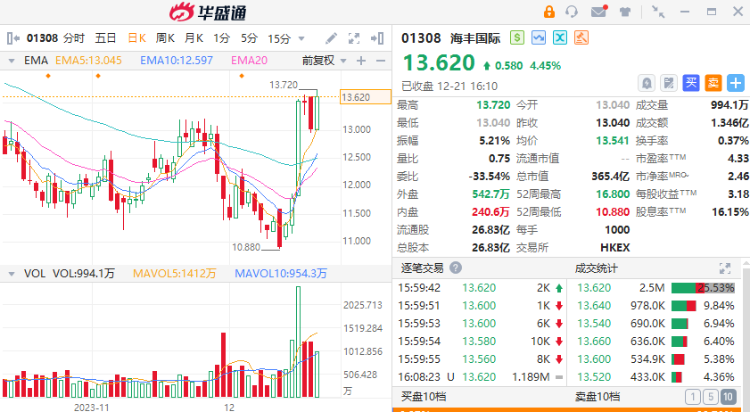750x412 pixels.
Task: Switch to 1分 interval tab
Action: pyautogui.click(x=221, y=38)
